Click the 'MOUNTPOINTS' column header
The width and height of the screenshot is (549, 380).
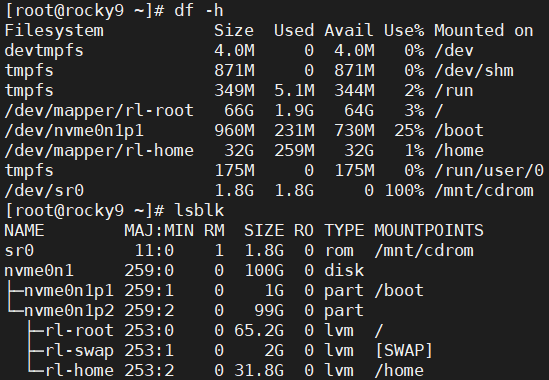click(429, 230)
